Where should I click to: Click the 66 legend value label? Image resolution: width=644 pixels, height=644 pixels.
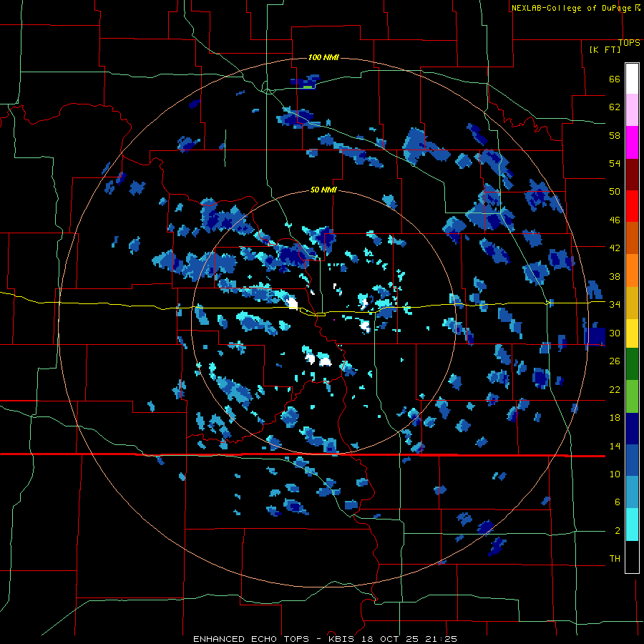(615, 79)
